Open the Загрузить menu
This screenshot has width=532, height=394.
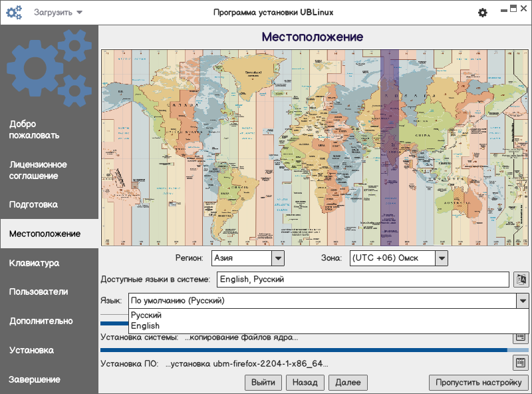(59, 13)
